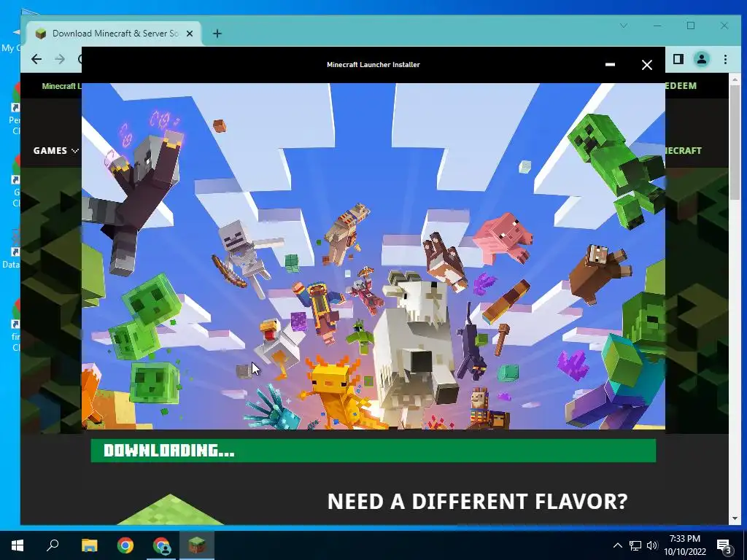This screenshot has width=747, height=560.
Task: Close the Minecraft Launcher Installer window
Action: pos(646,65)
